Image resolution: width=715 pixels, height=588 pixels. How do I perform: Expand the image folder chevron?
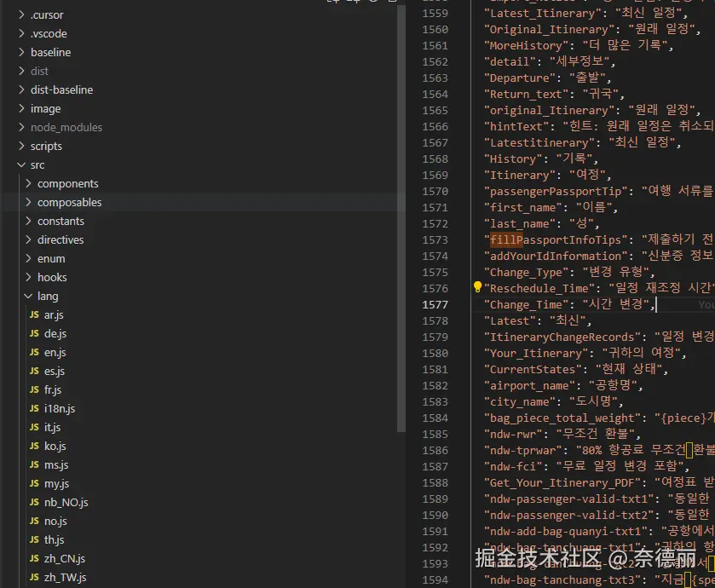[21, 108]
